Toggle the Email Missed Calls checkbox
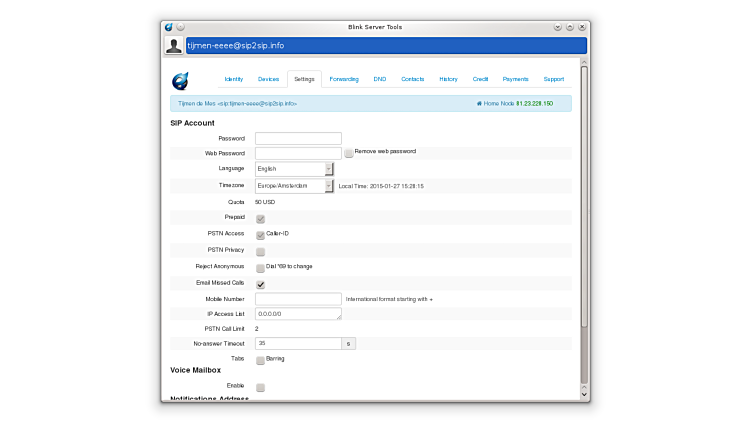This screenshot has height=423, width=752. pyautogui.click(x=261, y=285)
